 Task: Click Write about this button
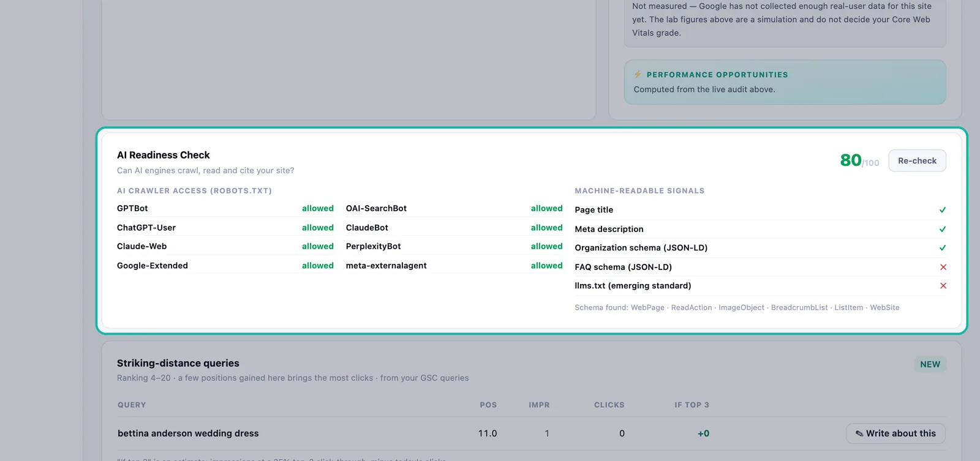[x=895, y=433]
